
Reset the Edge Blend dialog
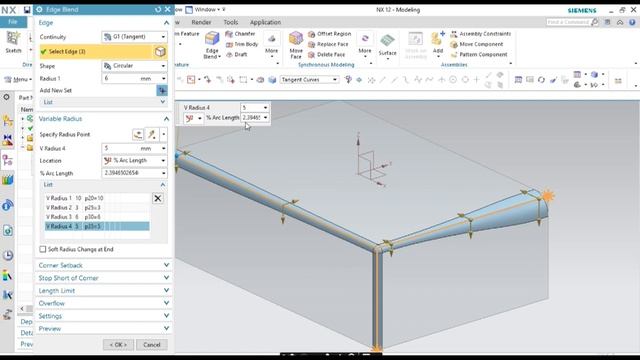point(158,9)
